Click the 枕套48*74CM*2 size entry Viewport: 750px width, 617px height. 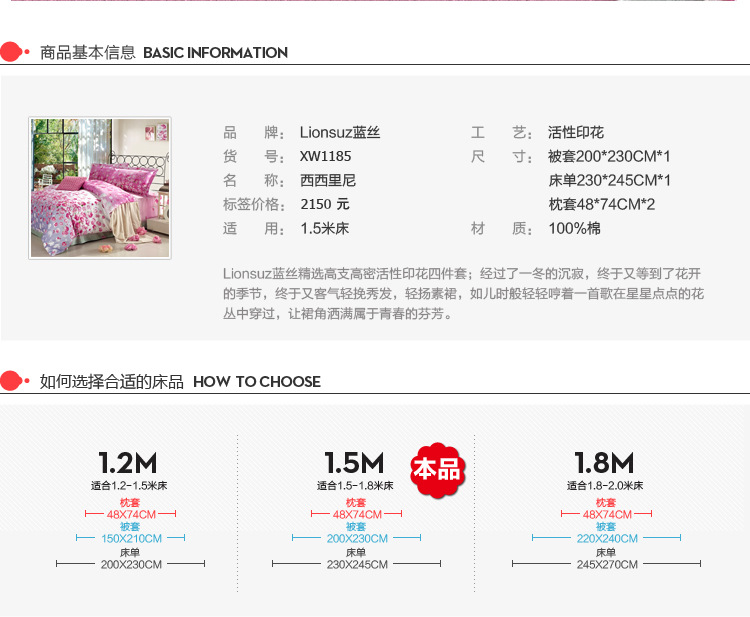click(601, 204)
